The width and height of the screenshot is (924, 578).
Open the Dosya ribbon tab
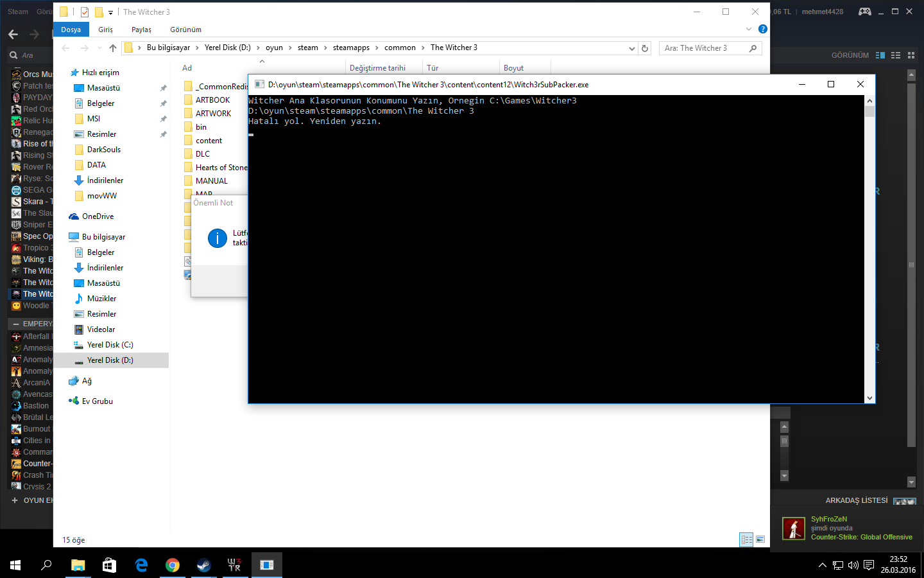(71, 30)
